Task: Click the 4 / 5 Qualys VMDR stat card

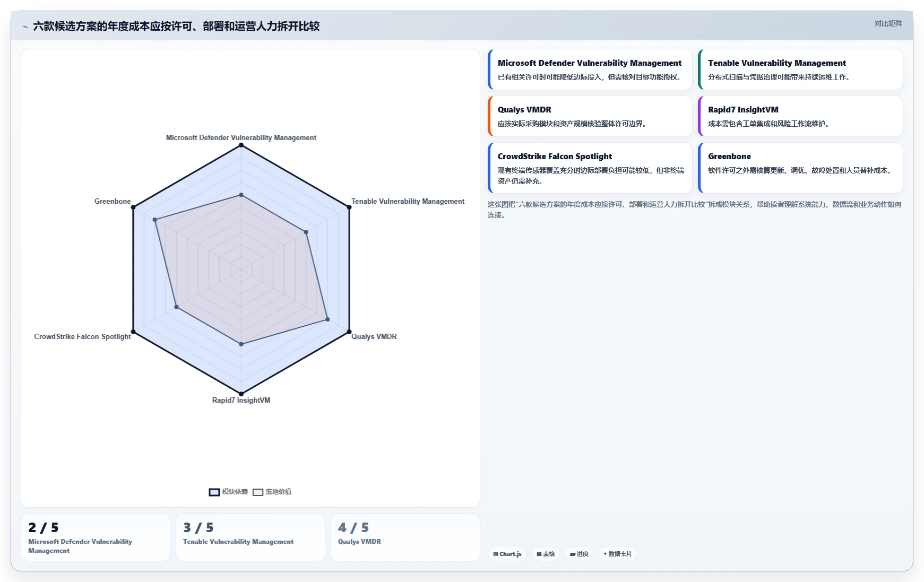Action: pyautogui.click(x=405, y=537)
